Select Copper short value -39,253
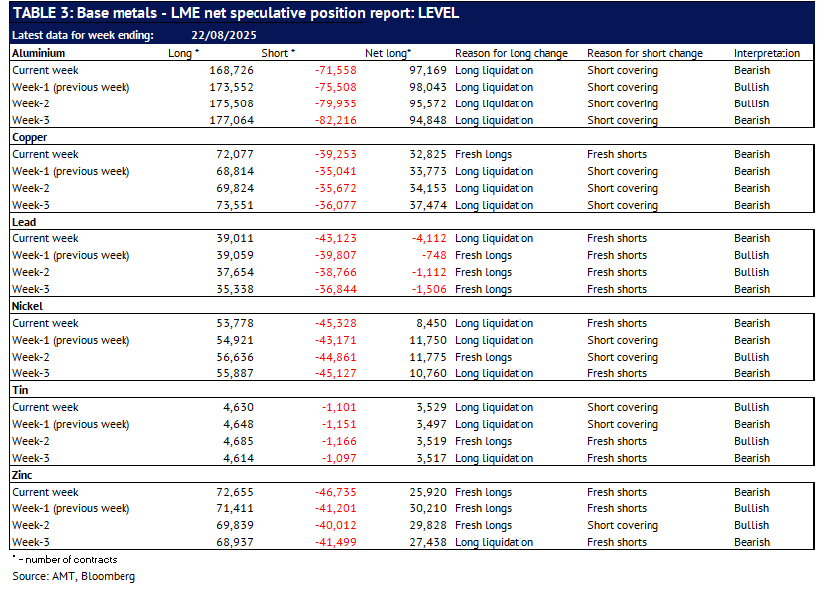This screenshot has width=824, height=591. (x=336, y=154)
